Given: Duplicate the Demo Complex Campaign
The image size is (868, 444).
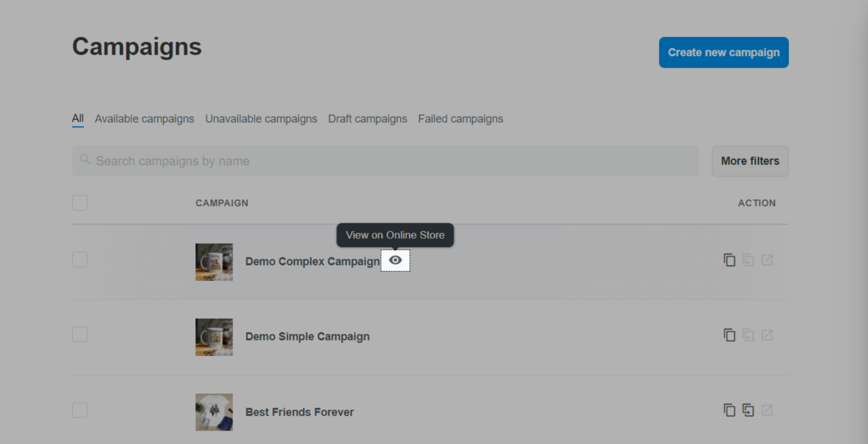Looking at the screenshot, I should click(x=729, y=260).
